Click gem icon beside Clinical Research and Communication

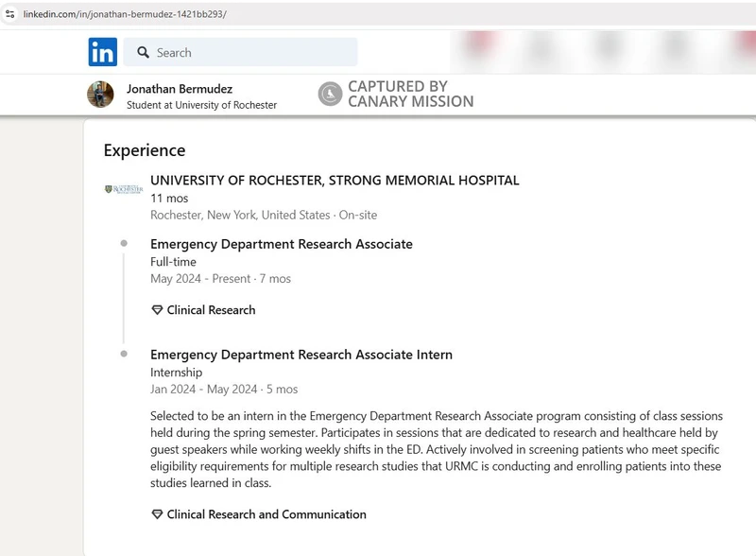157,514
